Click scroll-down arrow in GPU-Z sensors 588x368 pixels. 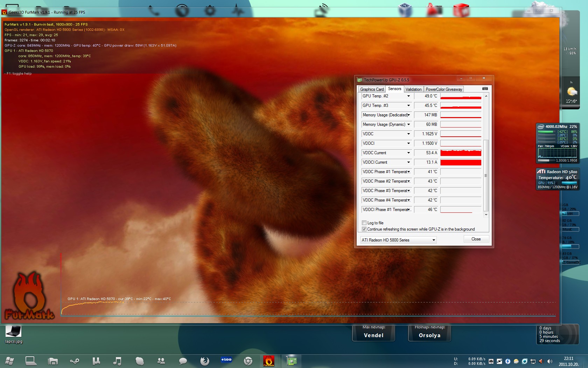486,214
